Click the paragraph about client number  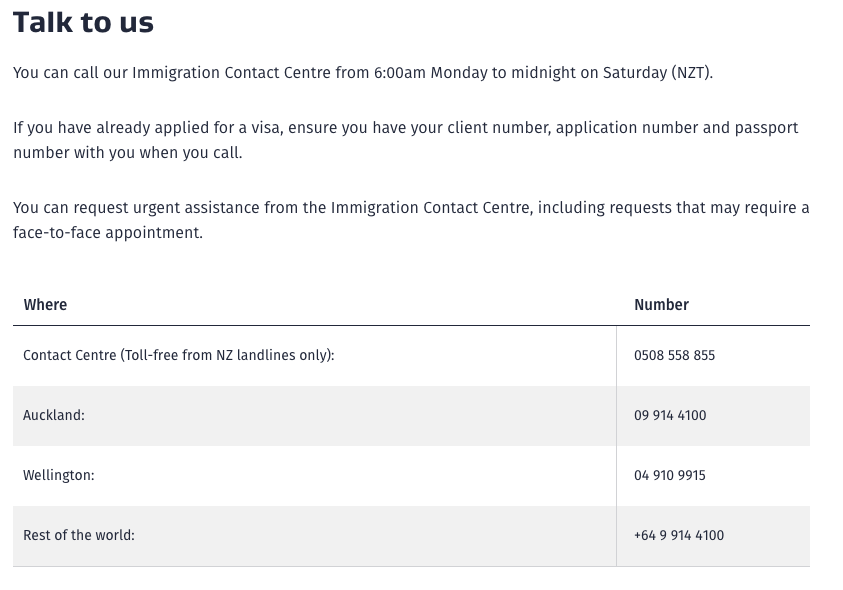406,140
